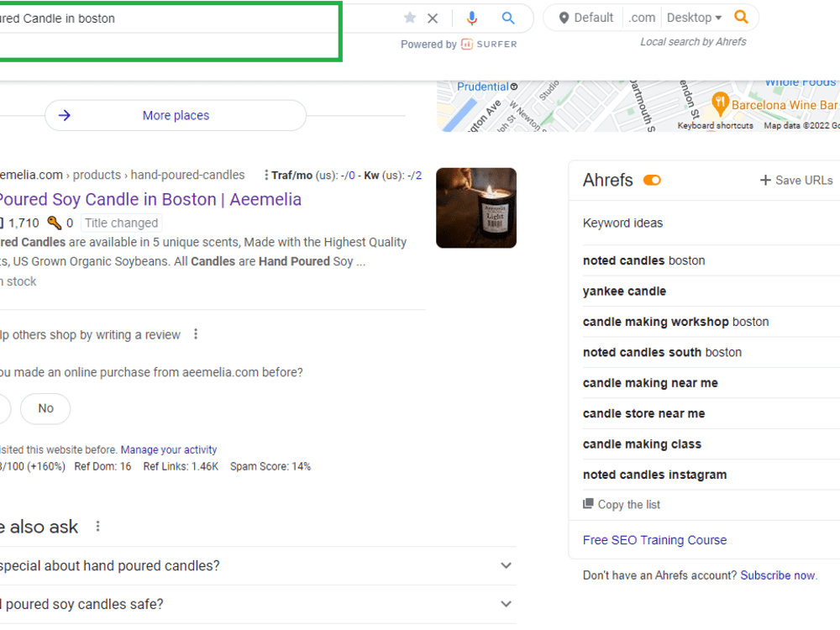Toggle the Ahrefs panel switch
The image size is (840, 630).
click(x=652, y=181)
